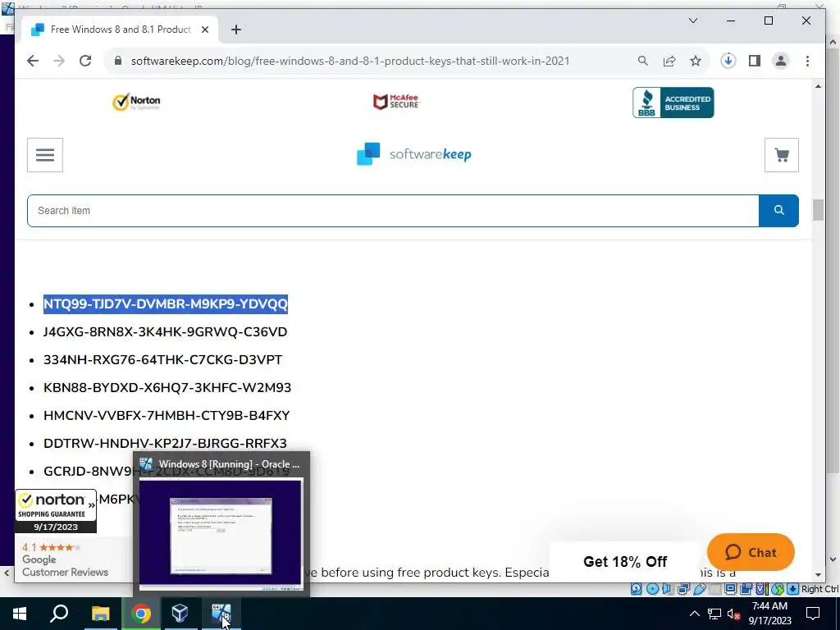Click VirtualBox mouse integration status icon
Screen dimensions: 840x630
[x=778, y=589]
